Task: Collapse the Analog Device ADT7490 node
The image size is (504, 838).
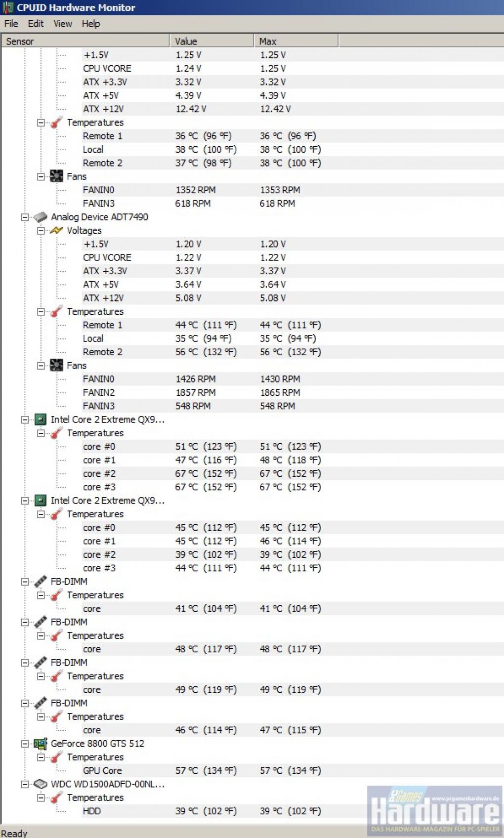Action: (25, 217)
